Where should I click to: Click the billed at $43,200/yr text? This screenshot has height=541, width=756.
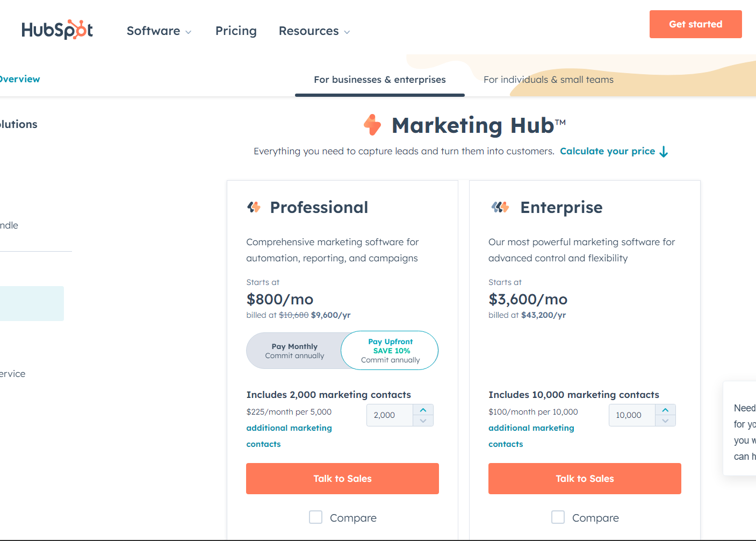pyautogui.click(x=527, y=315)
